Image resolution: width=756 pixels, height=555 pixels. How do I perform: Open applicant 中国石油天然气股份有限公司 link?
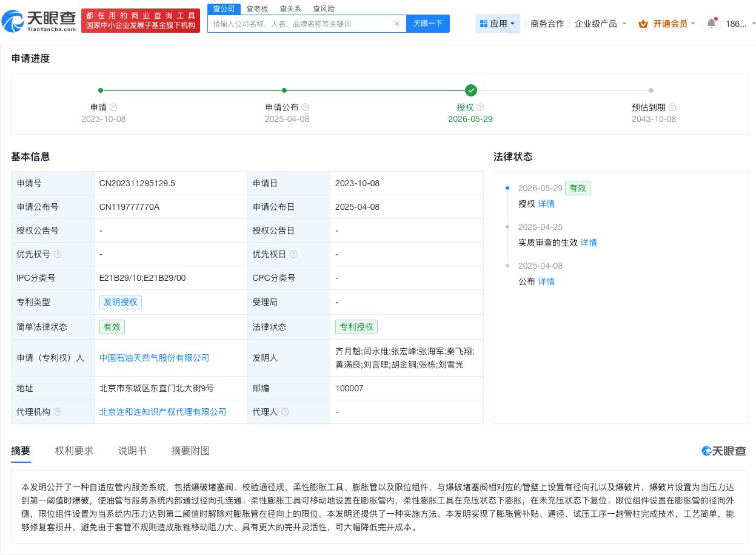[x=155, y=358]
